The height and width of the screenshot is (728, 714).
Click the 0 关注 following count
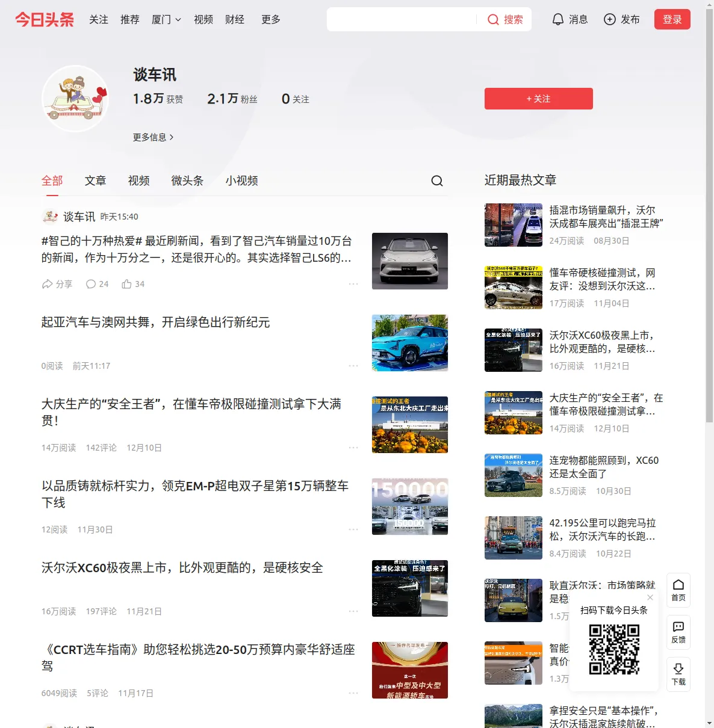296,99
